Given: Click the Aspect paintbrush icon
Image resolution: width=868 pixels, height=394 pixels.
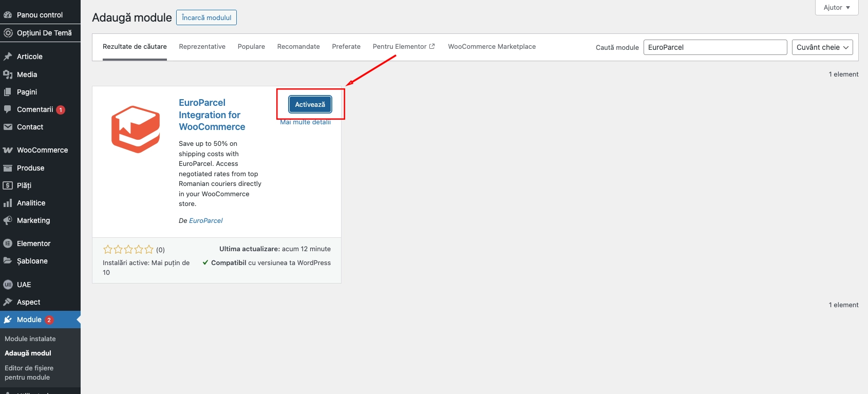Looking at the screenshot, I should [x=8, y=302].
